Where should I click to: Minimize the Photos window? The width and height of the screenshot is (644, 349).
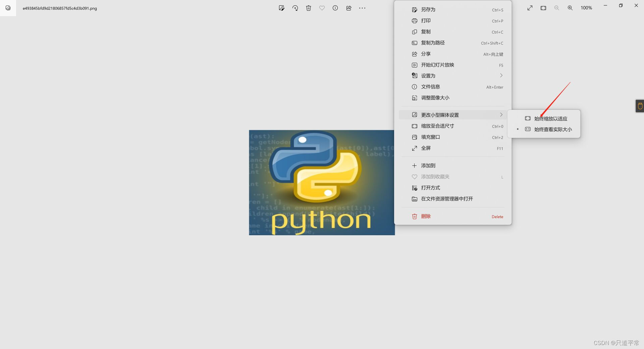tap(605, 5)
